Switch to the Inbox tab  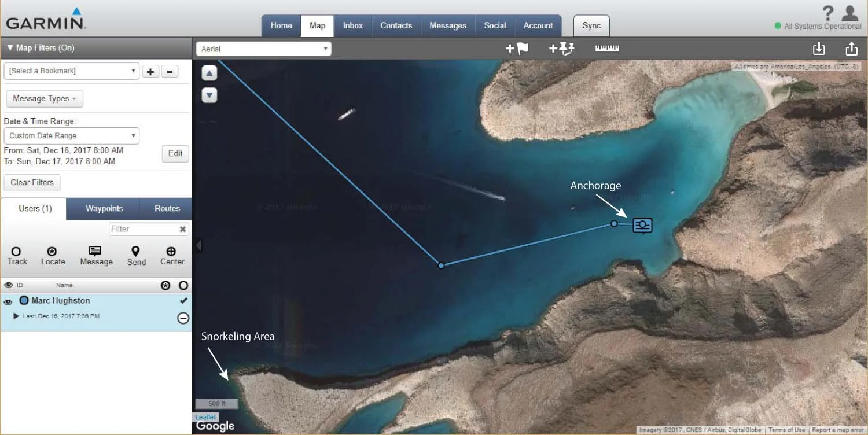point(352,25)
